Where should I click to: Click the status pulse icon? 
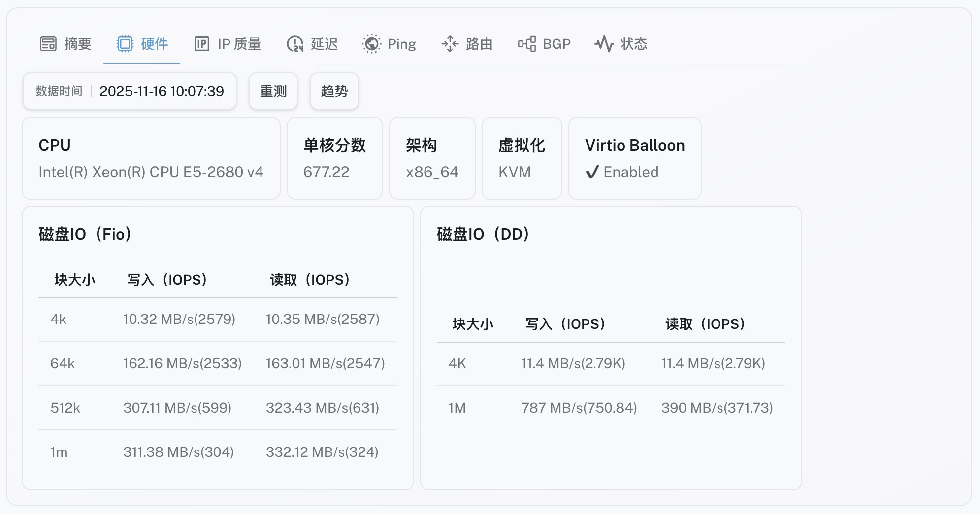604,44
